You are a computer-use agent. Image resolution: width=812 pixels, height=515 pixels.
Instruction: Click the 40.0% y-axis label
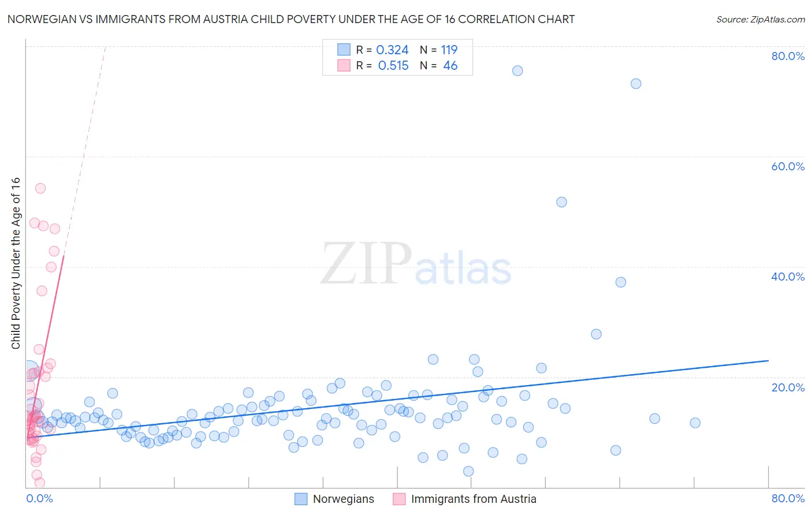coord(788,277)
